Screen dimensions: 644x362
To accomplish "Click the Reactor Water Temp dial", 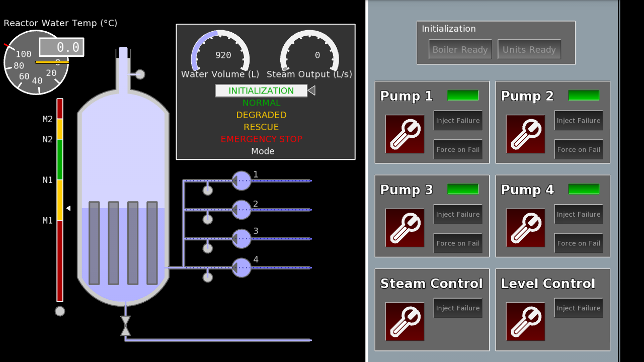I will pos(36,62).
